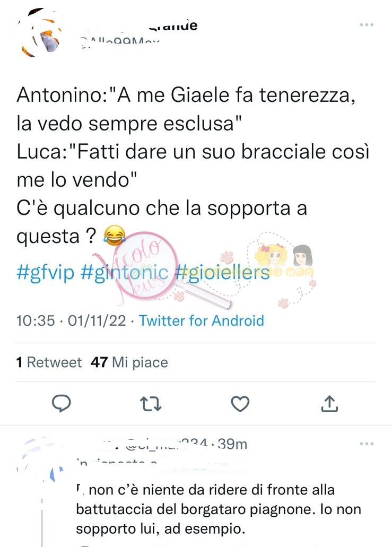
Task: Open the #gfvip hashtag
Action: 45,272
